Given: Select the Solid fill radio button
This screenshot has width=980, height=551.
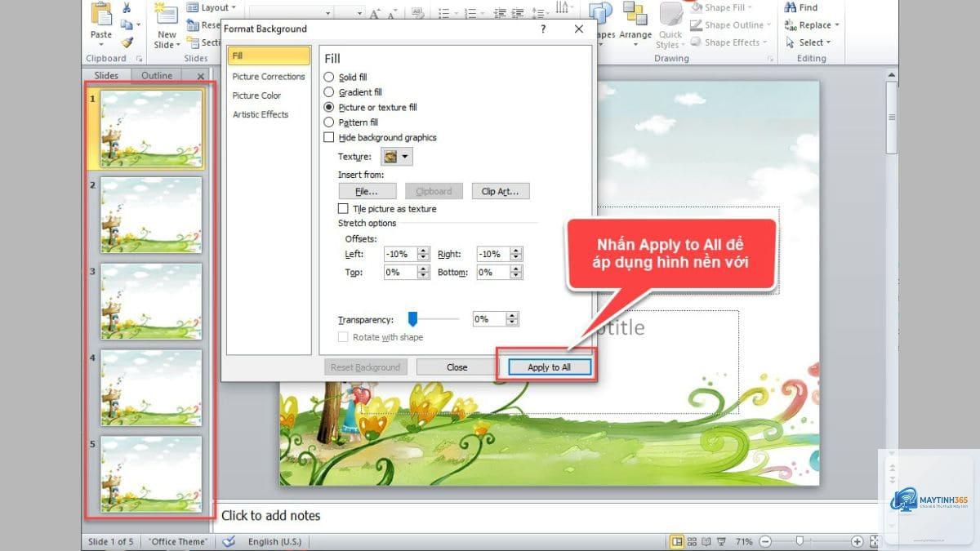Looking at the screenshot, I should tap(329, 77).
